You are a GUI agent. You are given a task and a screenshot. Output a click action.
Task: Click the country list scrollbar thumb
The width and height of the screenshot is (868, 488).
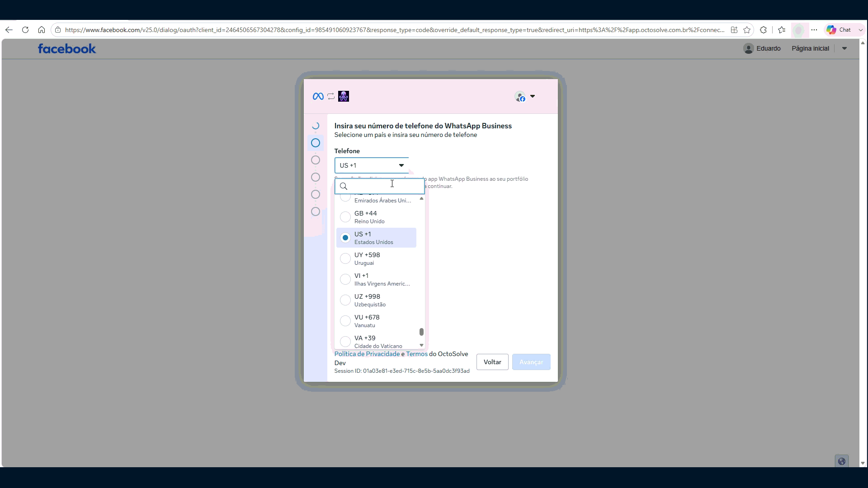[x=421, y=332]
